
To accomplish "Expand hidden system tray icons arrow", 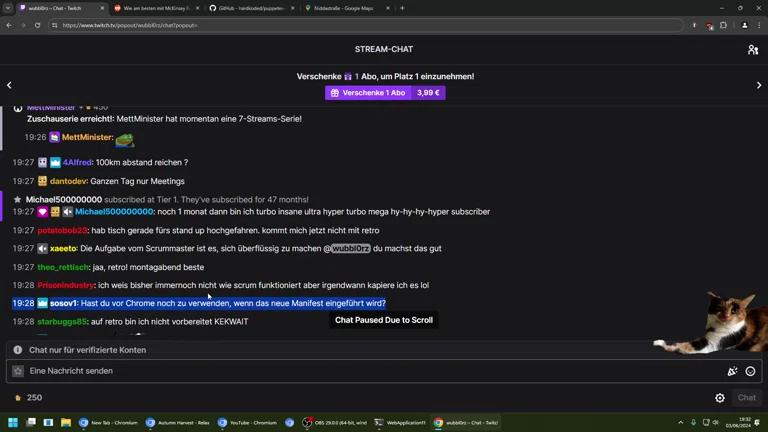I will pyautogui.click(x=681, y=423).
